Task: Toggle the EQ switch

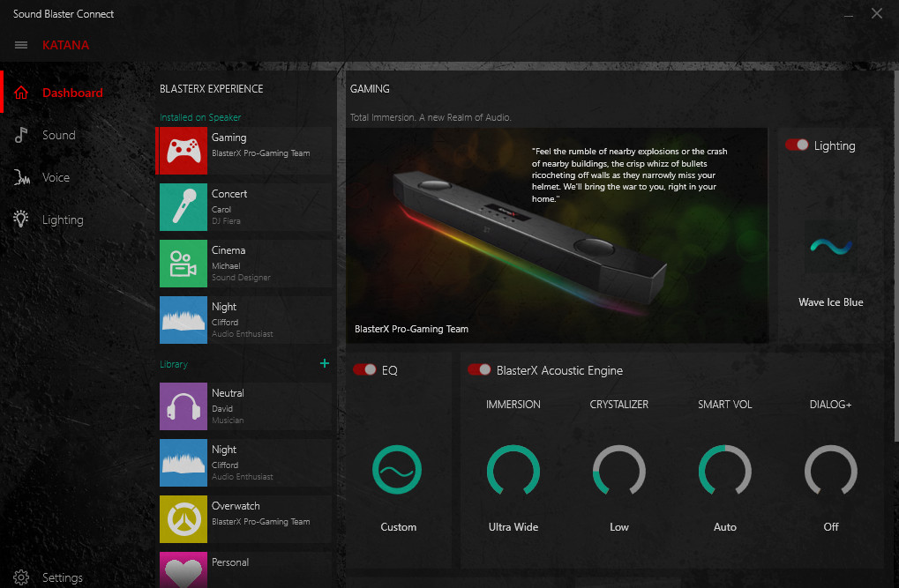Action: 364,369
